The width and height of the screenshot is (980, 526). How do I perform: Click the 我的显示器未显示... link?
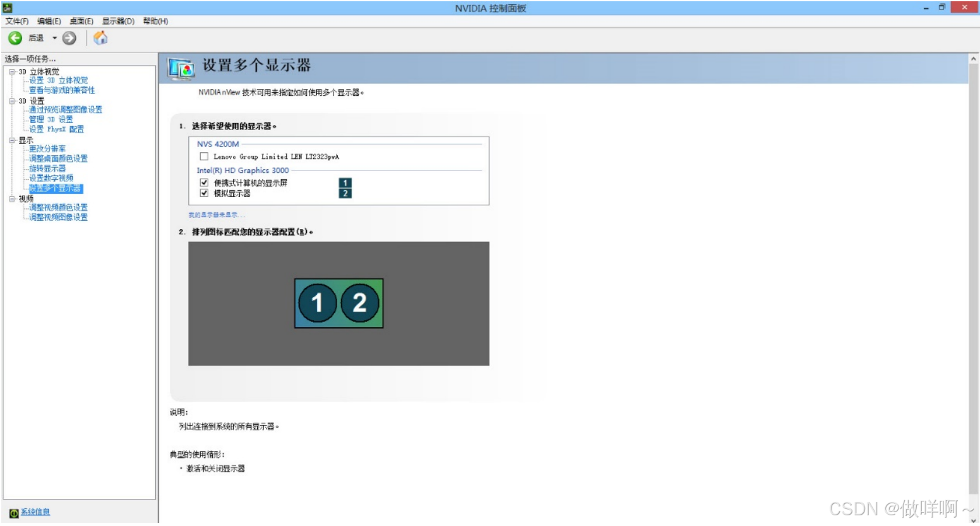pos(217,215)
